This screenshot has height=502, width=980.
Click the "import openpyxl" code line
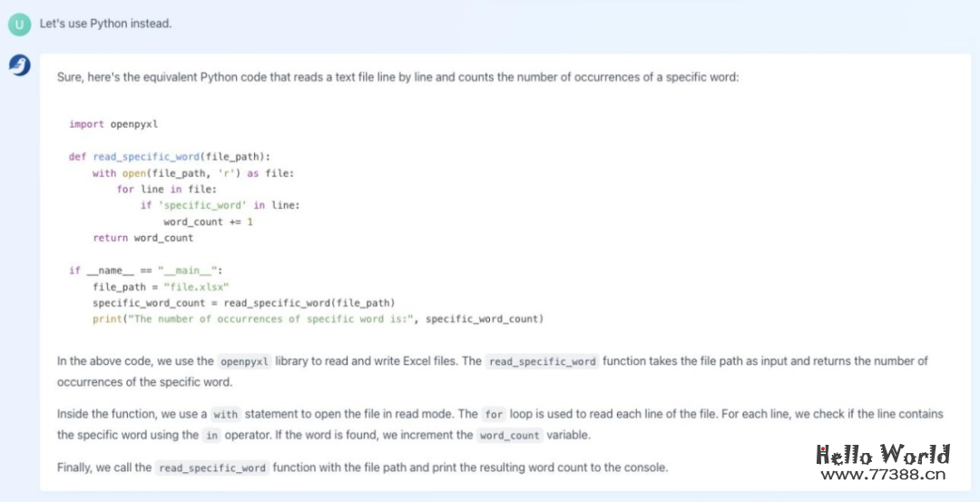113,124
